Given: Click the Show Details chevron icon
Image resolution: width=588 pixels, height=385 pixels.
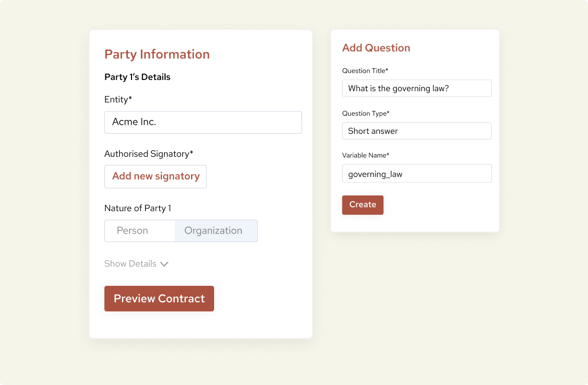Looking at the screenshot, I should click(165, 263).
